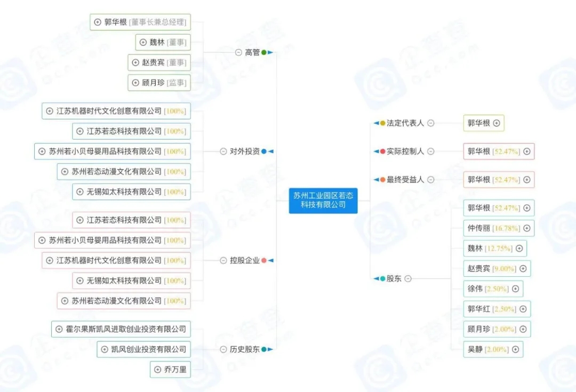Click the plus icon next to 魏林 董事
Viewport: 576px width, 392px height.
pyautogui.click(x=143, y=42)
